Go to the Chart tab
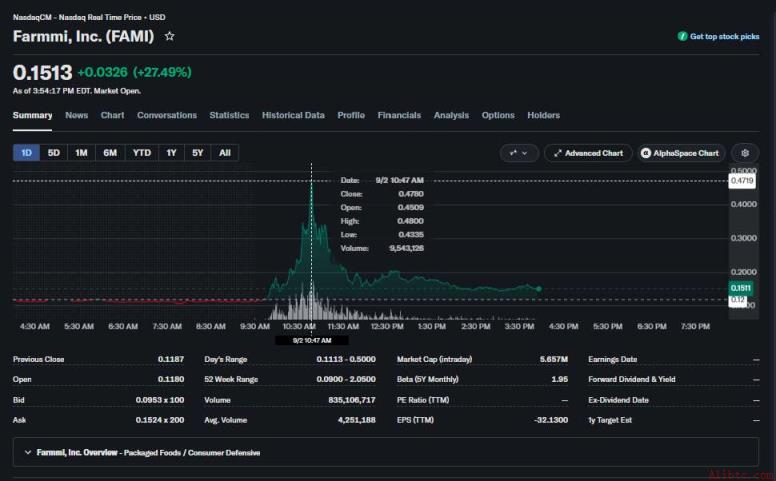The image size is (776, 481). coord(112,115)
